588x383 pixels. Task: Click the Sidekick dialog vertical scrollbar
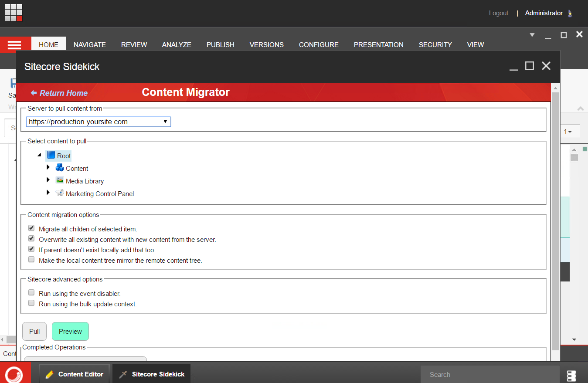tap(555, 221)
